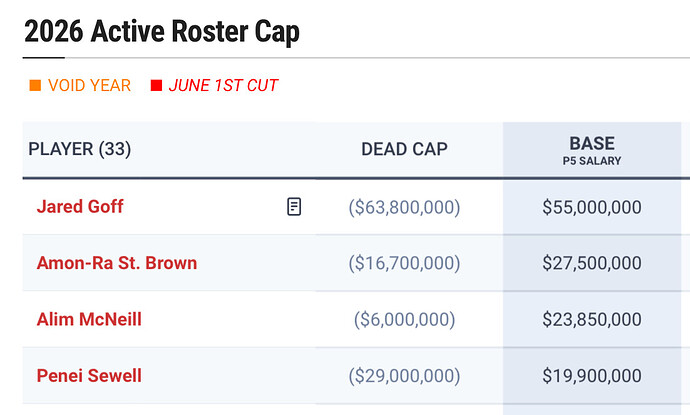Open the Amon-Ra St. Brown player link

point(116,263)
